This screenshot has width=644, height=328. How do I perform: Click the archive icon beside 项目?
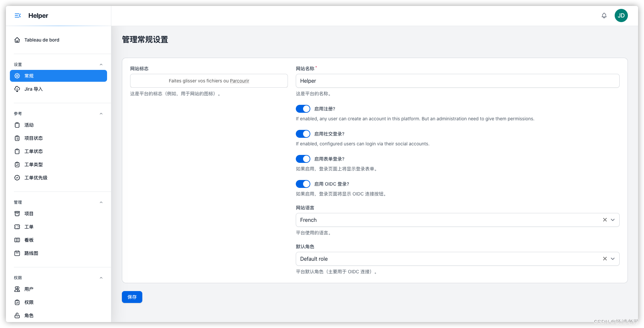(17, 214)
